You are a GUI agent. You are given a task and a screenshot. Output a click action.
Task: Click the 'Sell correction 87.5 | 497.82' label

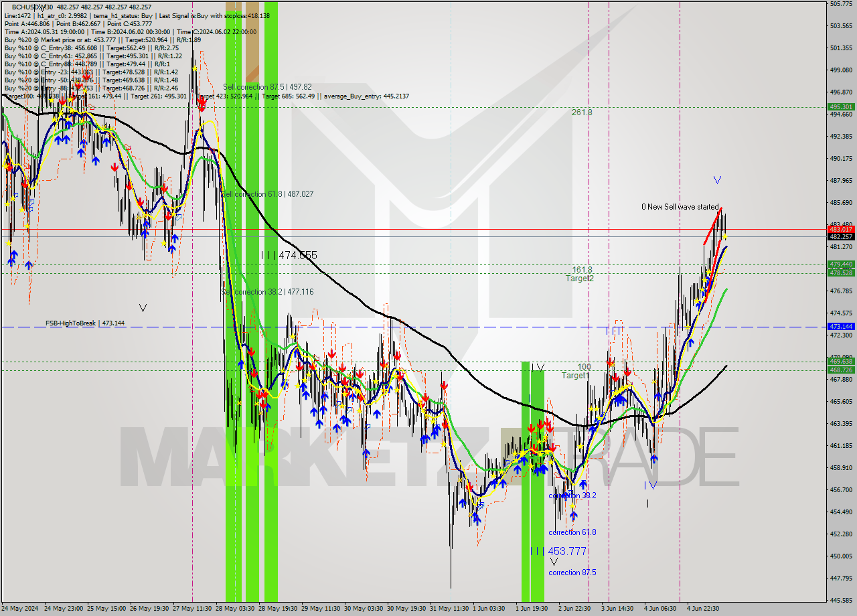pyautogui.click(x=267, y=87)
